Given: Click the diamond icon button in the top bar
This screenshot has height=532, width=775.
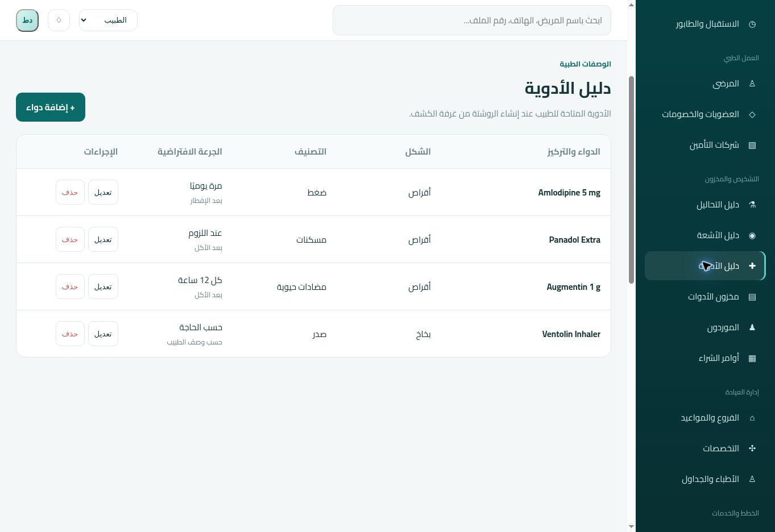Looking at the screenshot, I should pyautogui.click(x=59, y=20).
